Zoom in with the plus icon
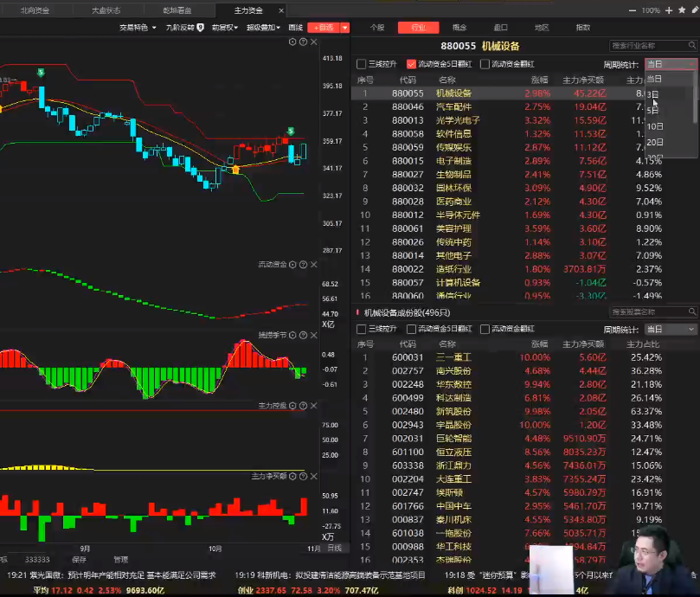 click(669, 10)
